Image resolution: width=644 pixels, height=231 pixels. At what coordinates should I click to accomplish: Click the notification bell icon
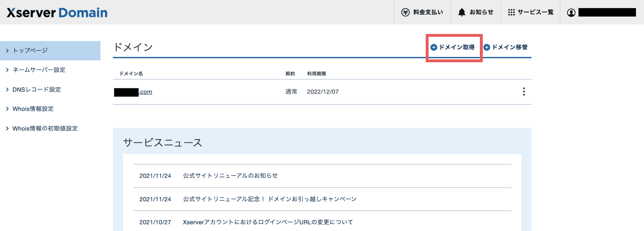[x=462, y=12]
